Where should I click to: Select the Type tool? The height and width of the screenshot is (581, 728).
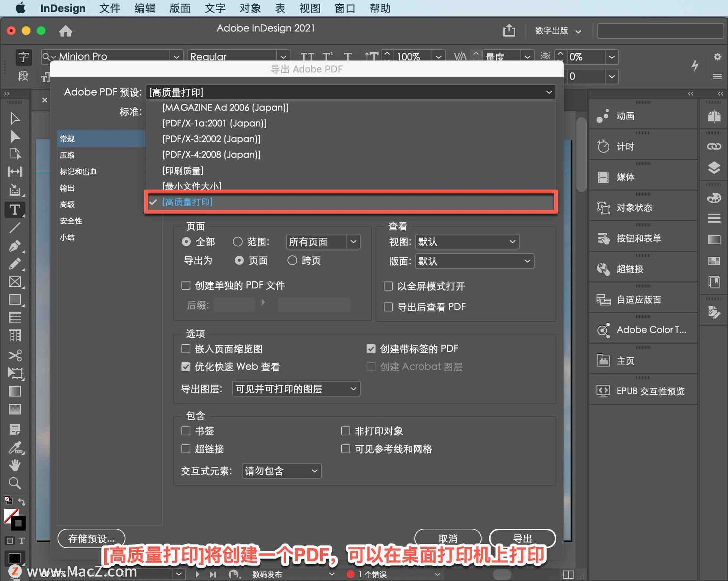[15, 210]
